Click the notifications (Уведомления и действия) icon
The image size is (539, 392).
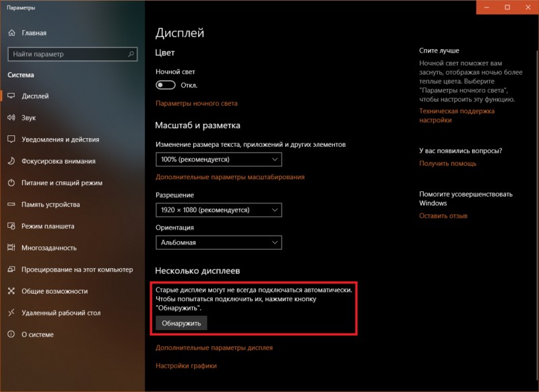(11, 139)
